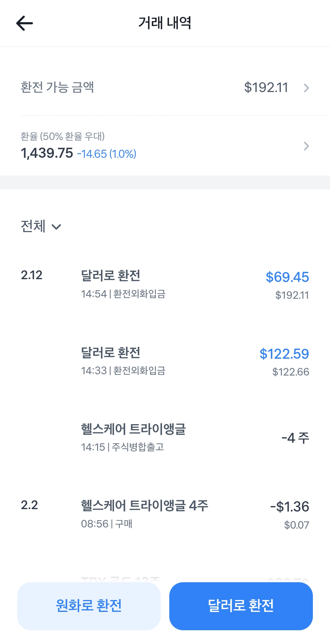The image size is (330, 644).
Task: Tap the $192.11 exchangeable amount
Action: pos(266,88)
